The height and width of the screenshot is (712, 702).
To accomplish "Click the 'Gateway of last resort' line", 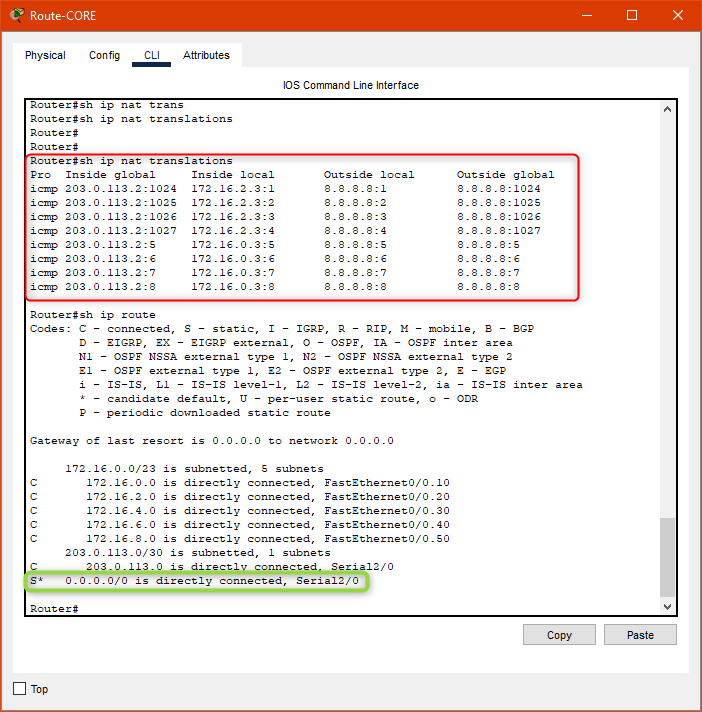I will (212, 441).
